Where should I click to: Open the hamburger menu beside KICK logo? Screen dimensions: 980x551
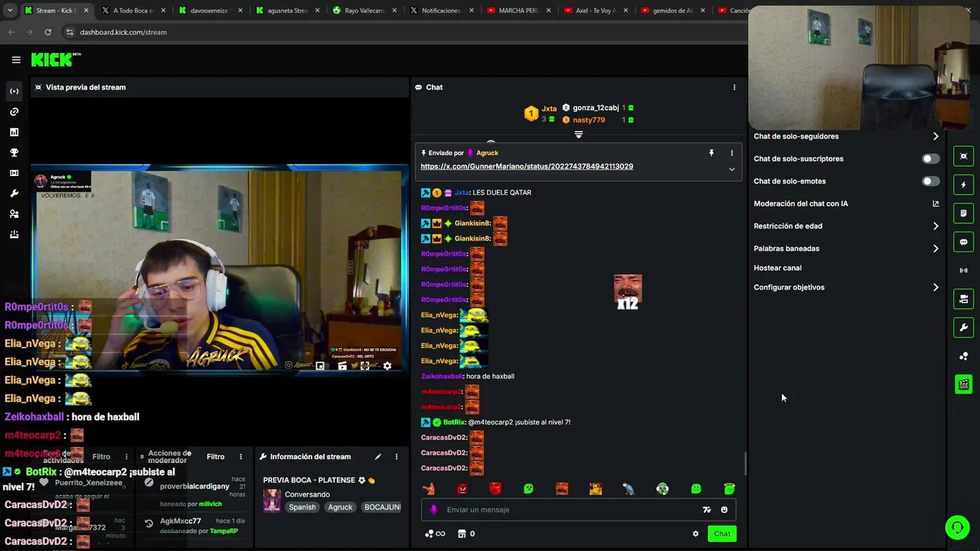16,60
